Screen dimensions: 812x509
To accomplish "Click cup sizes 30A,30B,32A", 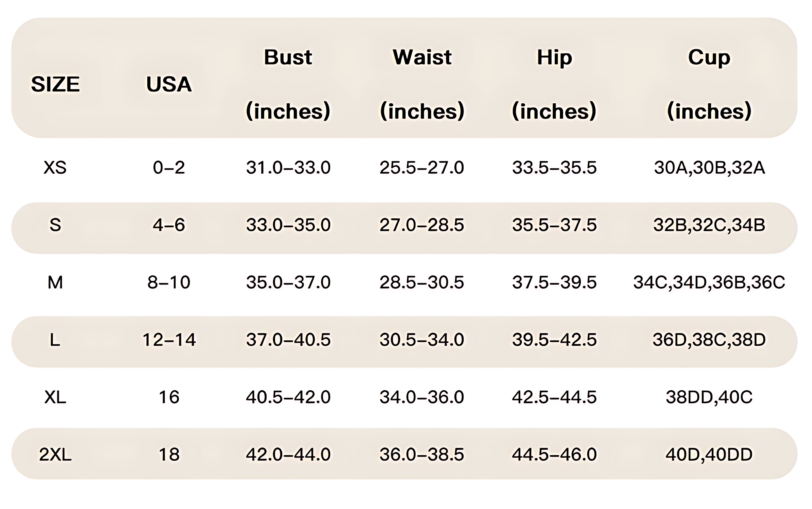I will 709,167.
